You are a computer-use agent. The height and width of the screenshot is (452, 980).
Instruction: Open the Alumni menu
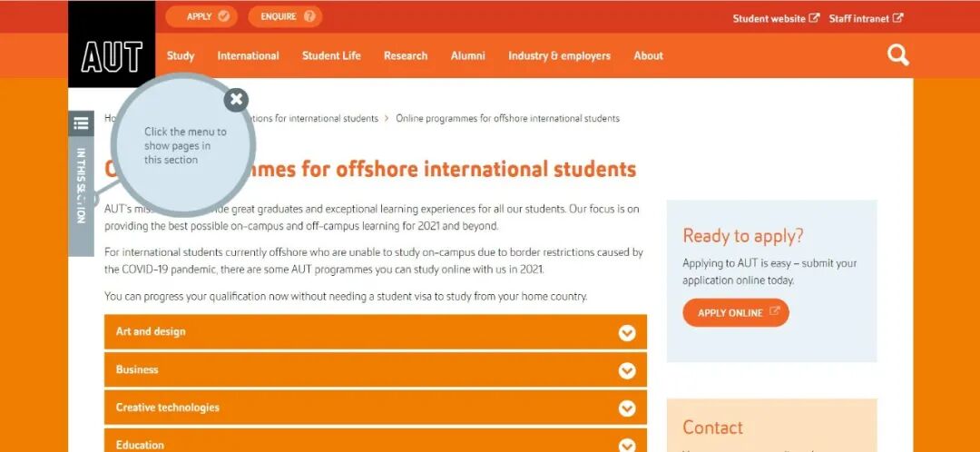[x=468, y=55]
